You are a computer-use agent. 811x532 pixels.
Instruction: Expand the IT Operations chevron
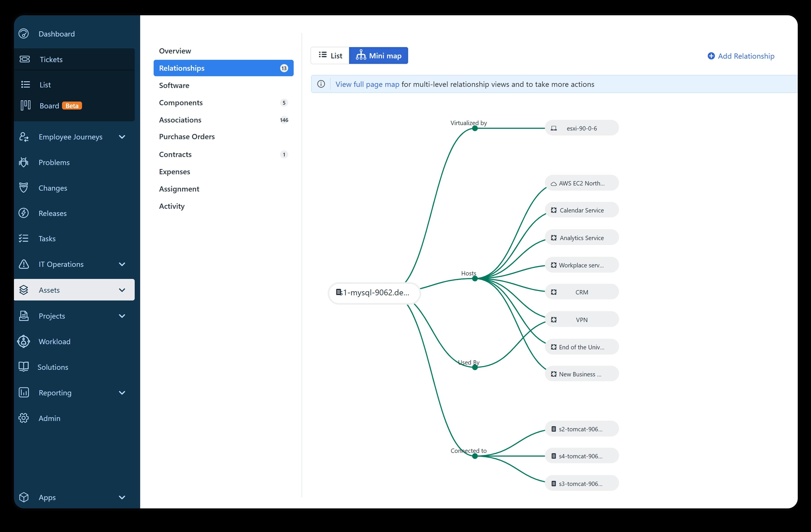point(122,264)
